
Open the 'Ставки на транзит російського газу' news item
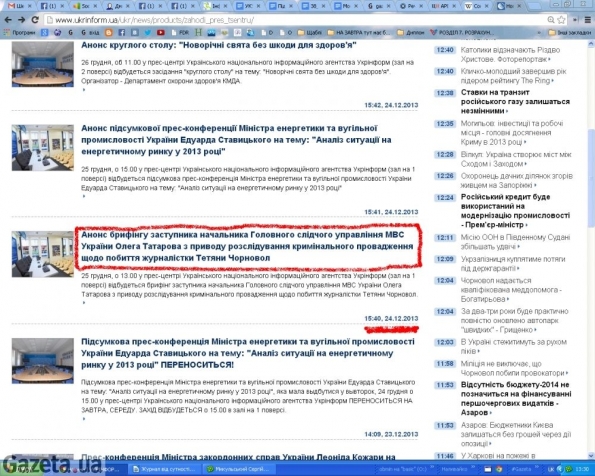515,102
